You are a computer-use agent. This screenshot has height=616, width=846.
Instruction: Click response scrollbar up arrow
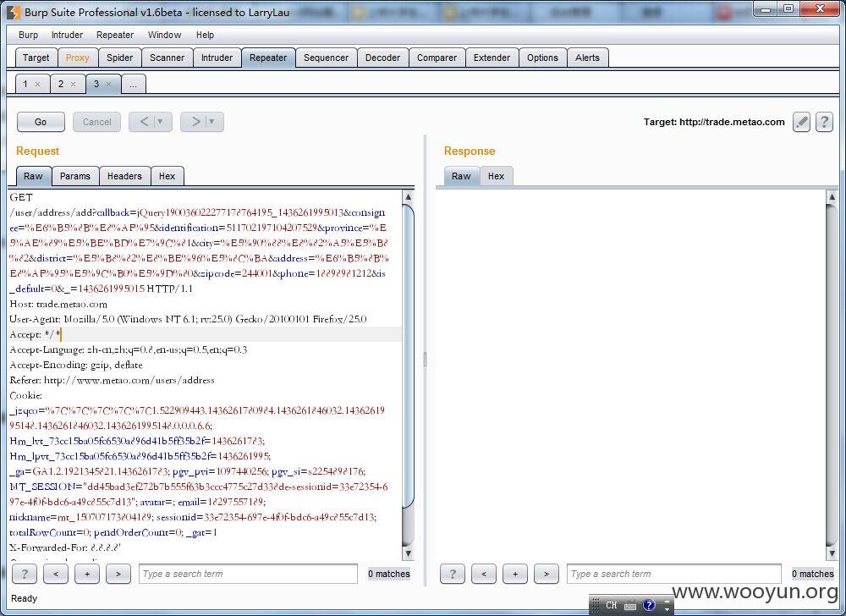click(x=832, y=197)
